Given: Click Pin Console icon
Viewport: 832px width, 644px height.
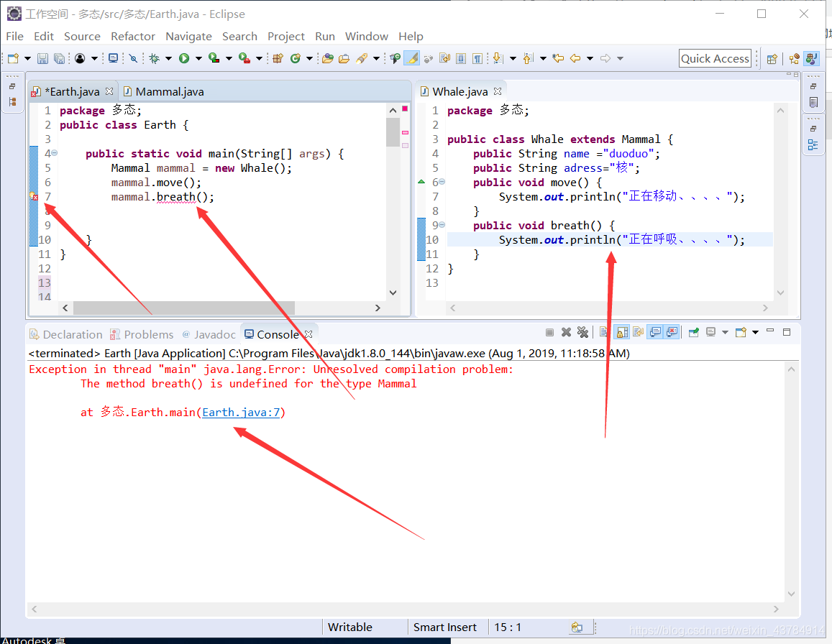Looking at the screenshot, I should (693, 332).
